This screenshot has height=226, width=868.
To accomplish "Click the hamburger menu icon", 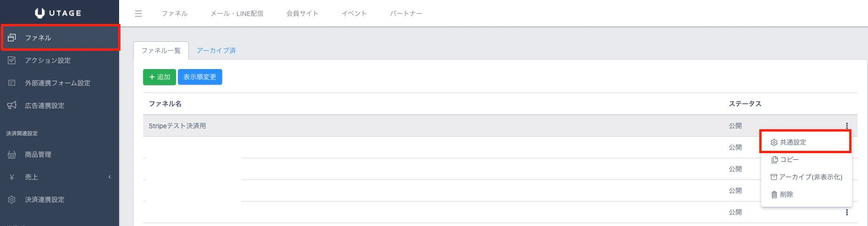I will [x=138, y=14].
